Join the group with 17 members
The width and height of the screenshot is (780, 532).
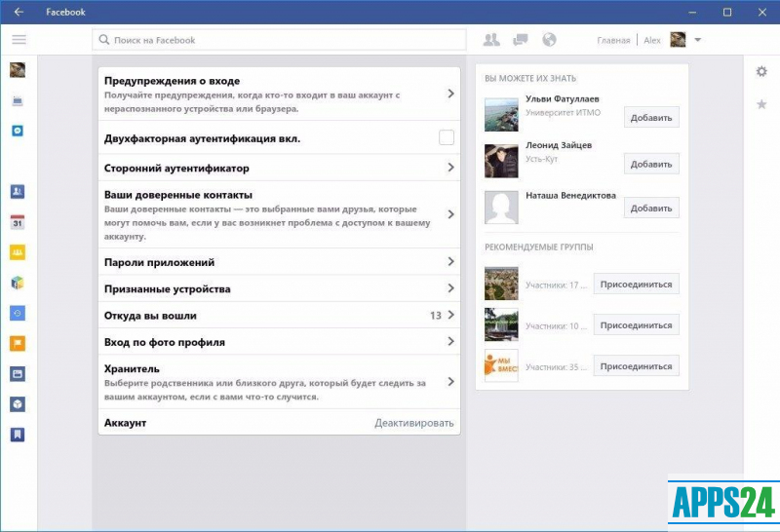click(636, 284)
